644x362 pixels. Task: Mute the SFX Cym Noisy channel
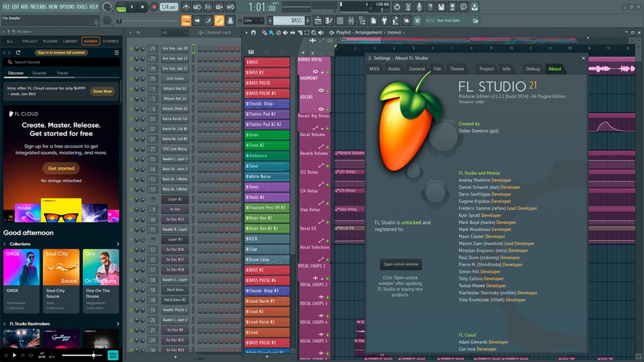pos(131,149)
